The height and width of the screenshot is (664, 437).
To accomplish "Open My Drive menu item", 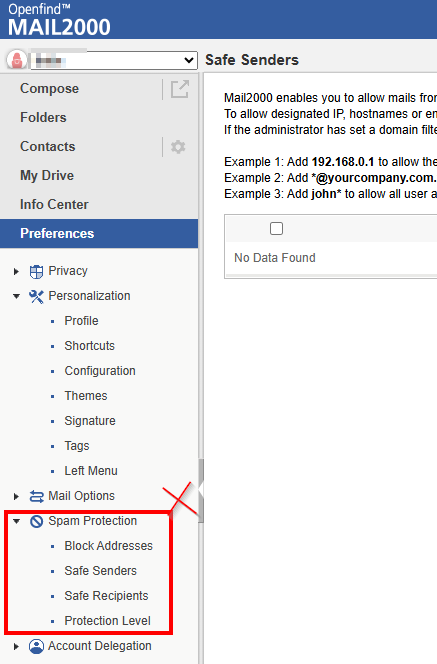I will (x=47, y=175).
